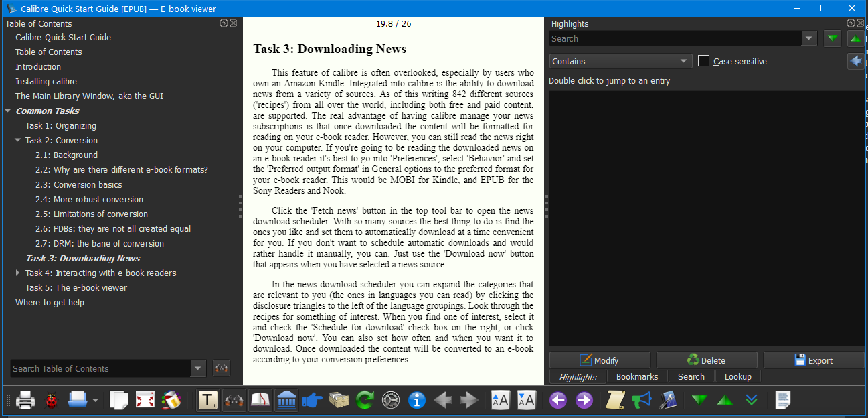Go to next section green down arrow
868x418 pixels.
click(699, 401)
